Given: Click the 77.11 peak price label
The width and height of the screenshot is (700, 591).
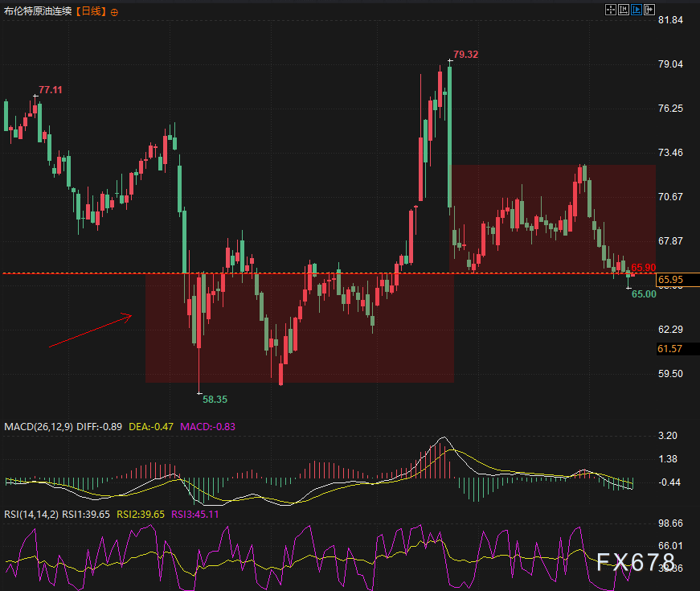Looking at the screenshot, I should pos(50,90).
